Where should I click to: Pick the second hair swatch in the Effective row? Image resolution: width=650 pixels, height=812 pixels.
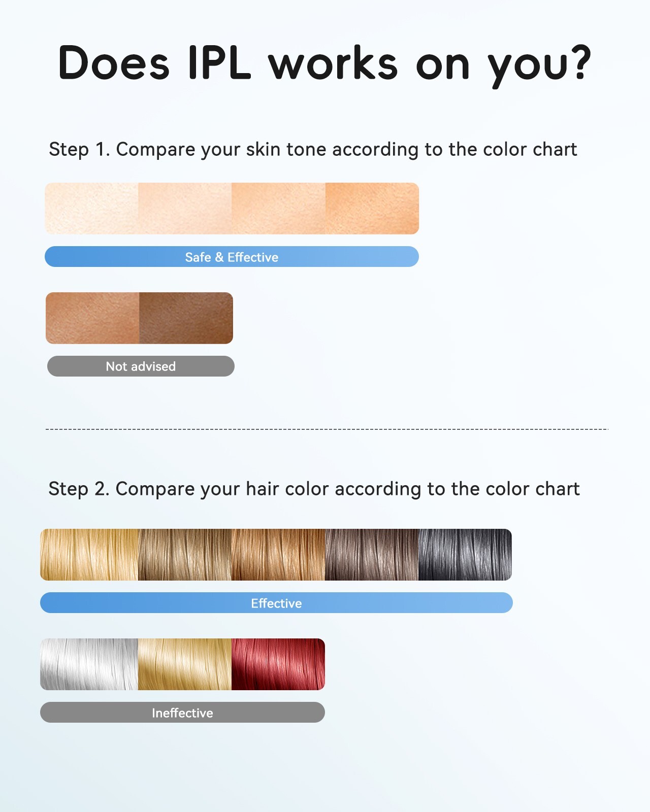185,555
